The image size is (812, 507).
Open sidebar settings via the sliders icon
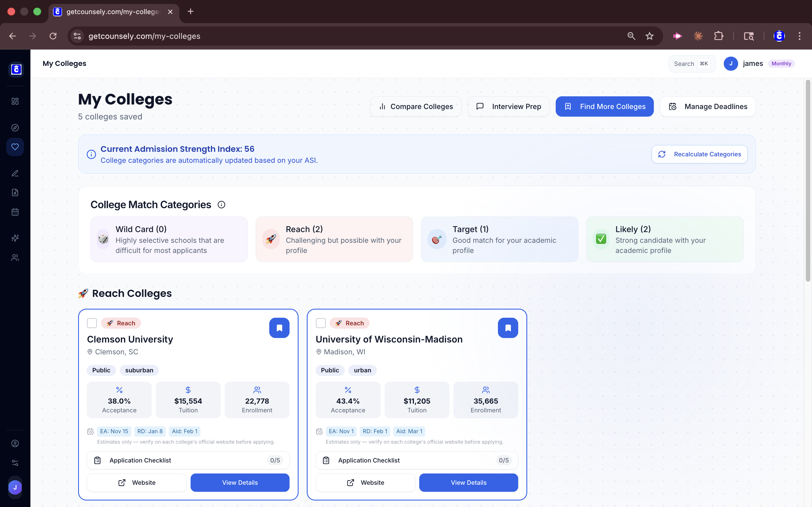click(15, 462)
